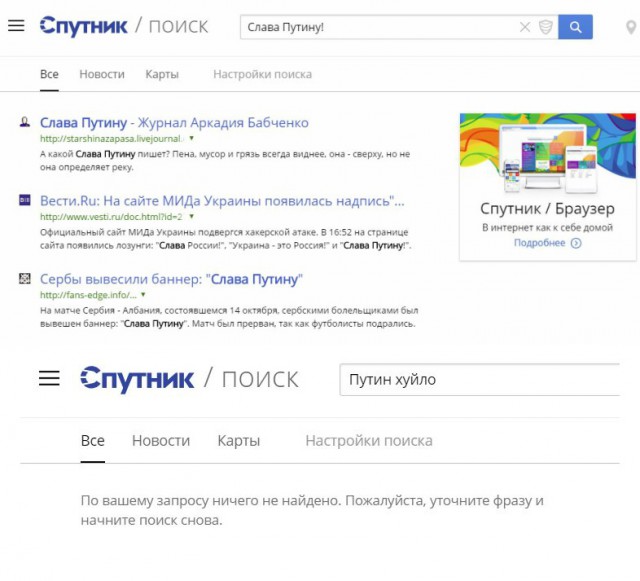Viewport: 640px width, 581px height.
Task: Click the 'Спутник / Браузер' heading
Action: [x=547, y=209]
